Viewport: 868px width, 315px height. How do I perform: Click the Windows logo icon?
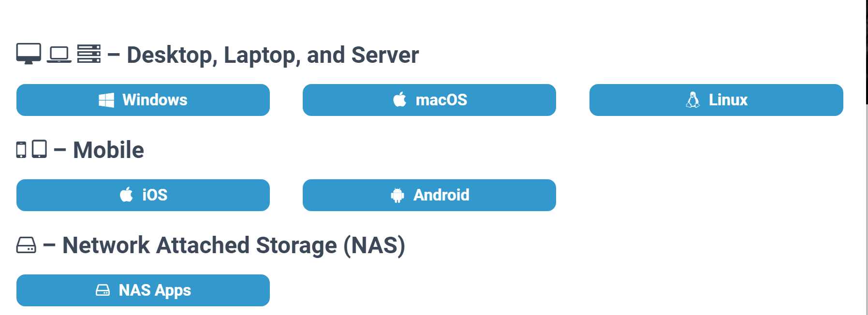point(106,100)
